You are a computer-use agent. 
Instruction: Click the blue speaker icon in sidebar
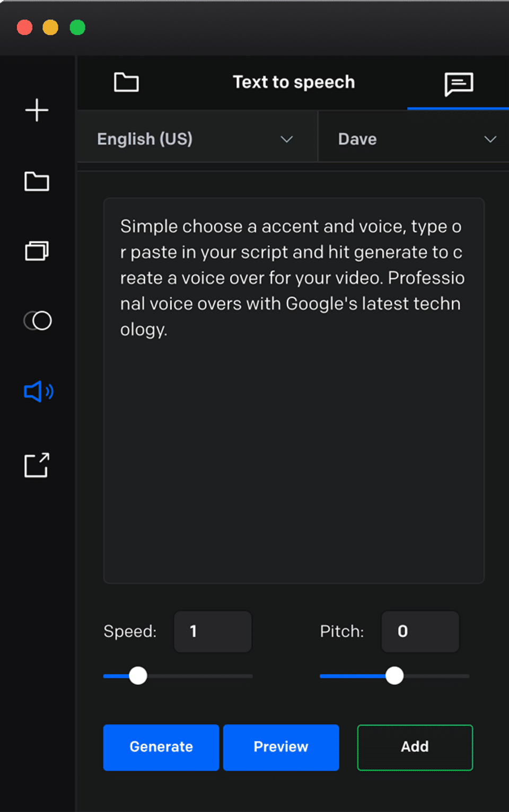click(38, 392)
